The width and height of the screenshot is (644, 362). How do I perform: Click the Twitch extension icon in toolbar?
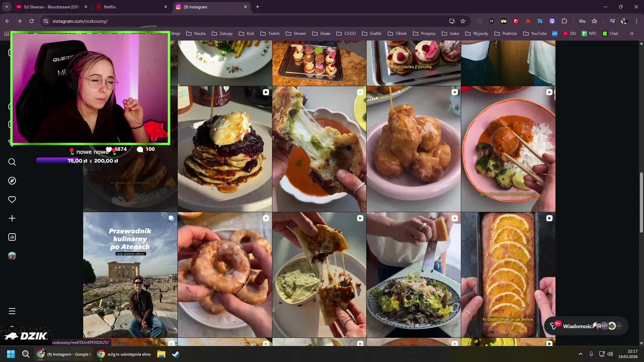point(552,21)
